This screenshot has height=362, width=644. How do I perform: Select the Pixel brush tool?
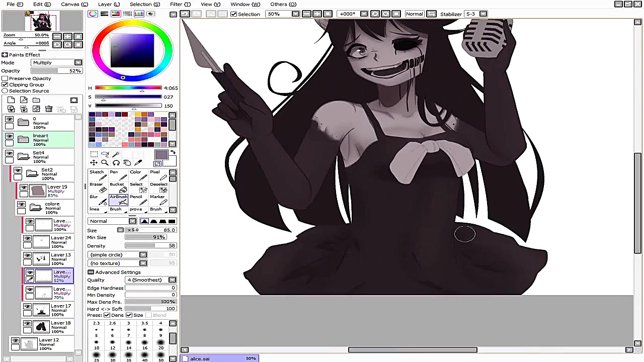click(x=158, y=175)
